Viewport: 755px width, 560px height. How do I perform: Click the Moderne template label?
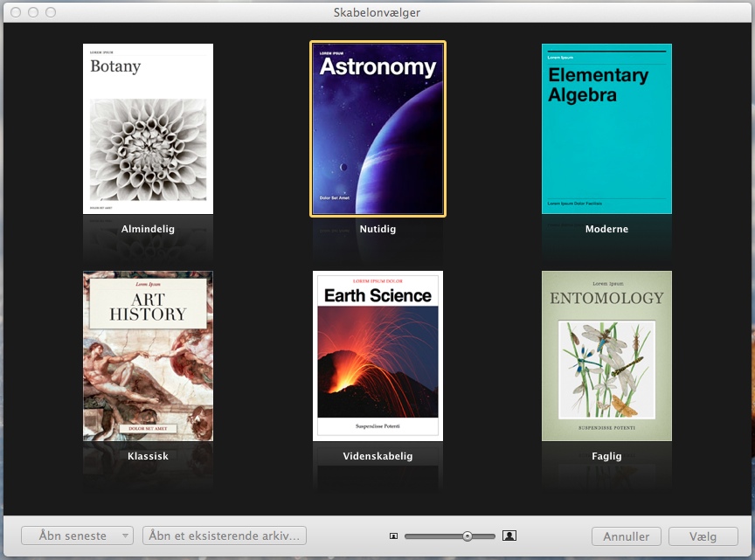click(606, 229)
